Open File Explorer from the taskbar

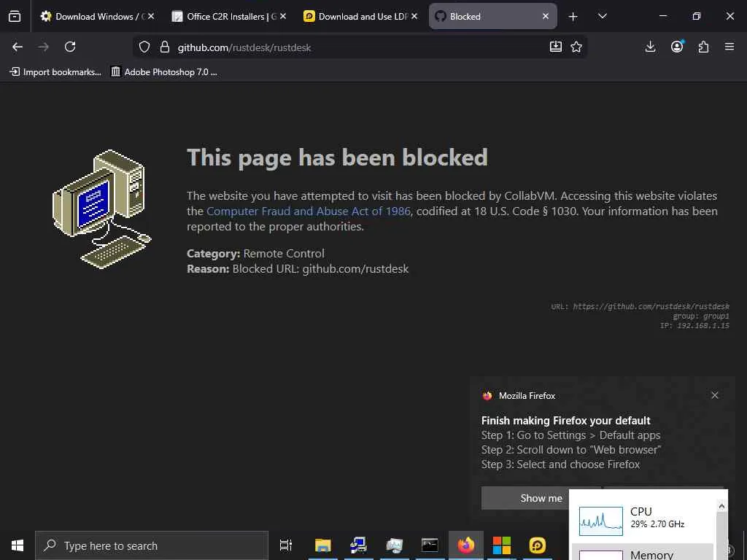[322, 545]
